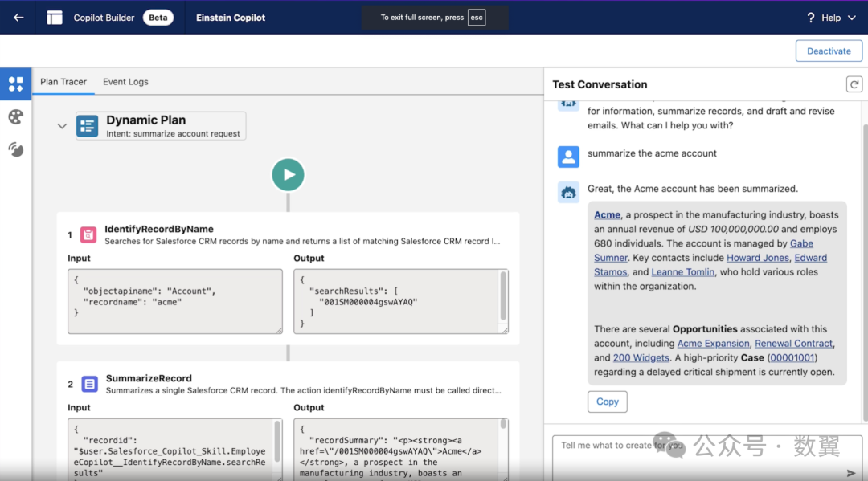The width and height of the screenshot is (868, 481).
Task: Go back with the left arrow icon
Action: (18, 18)
